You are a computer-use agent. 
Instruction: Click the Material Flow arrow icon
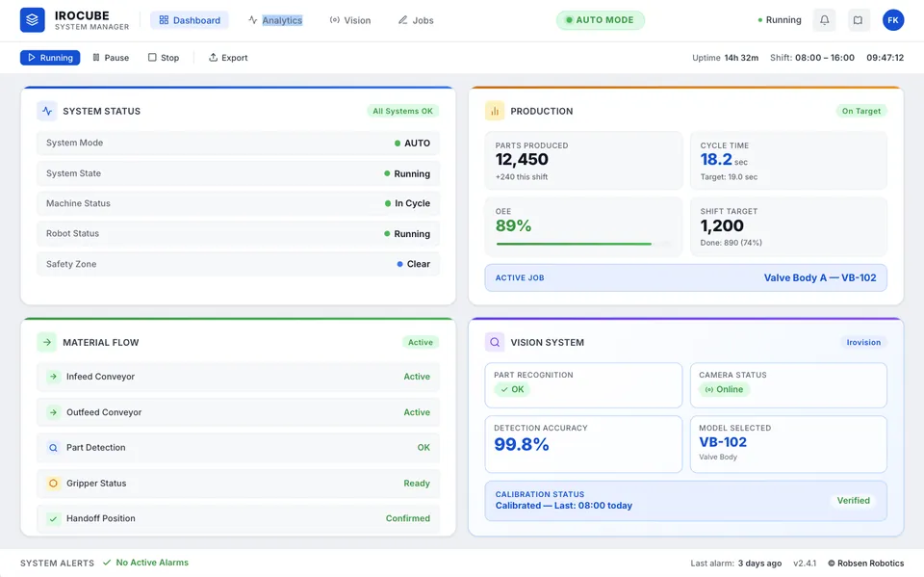point(47,342)
